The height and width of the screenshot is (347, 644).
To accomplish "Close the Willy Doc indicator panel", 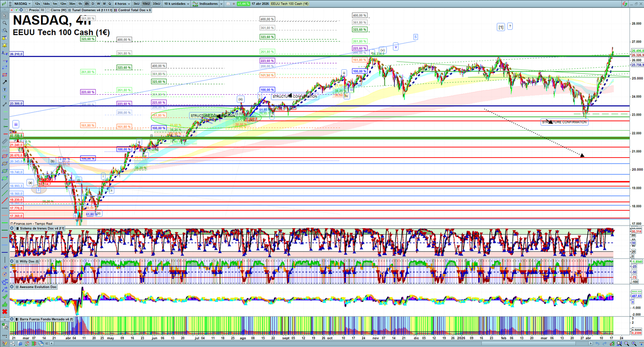I will coord(12,261).
